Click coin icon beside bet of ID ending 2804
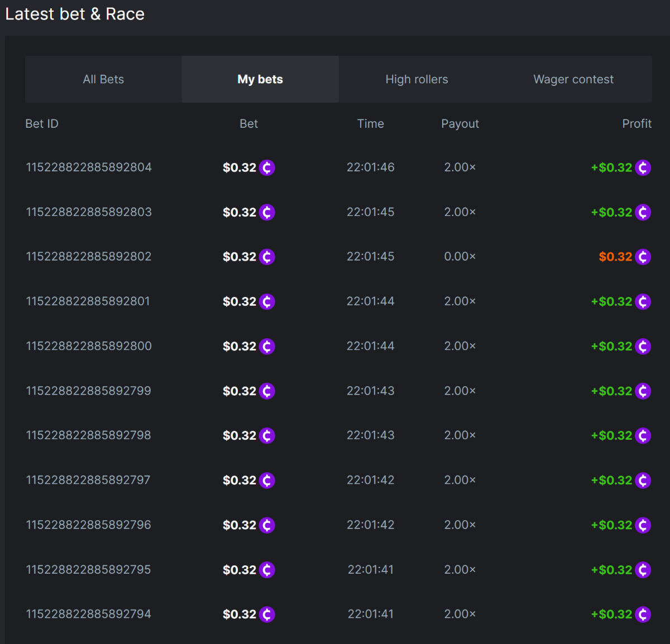 point(267,167)
